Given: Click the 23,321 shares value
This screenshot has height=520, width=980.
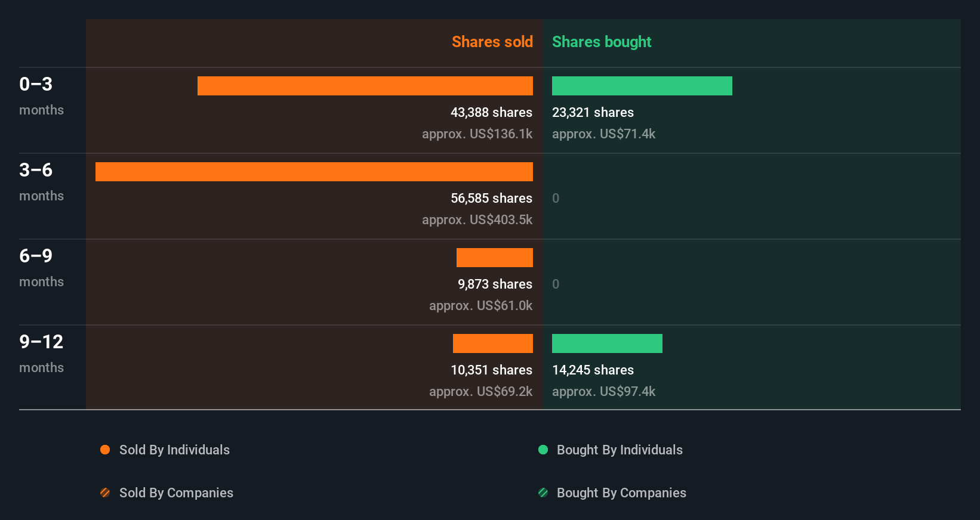Looking at the screenshot, I should point(593,113).
